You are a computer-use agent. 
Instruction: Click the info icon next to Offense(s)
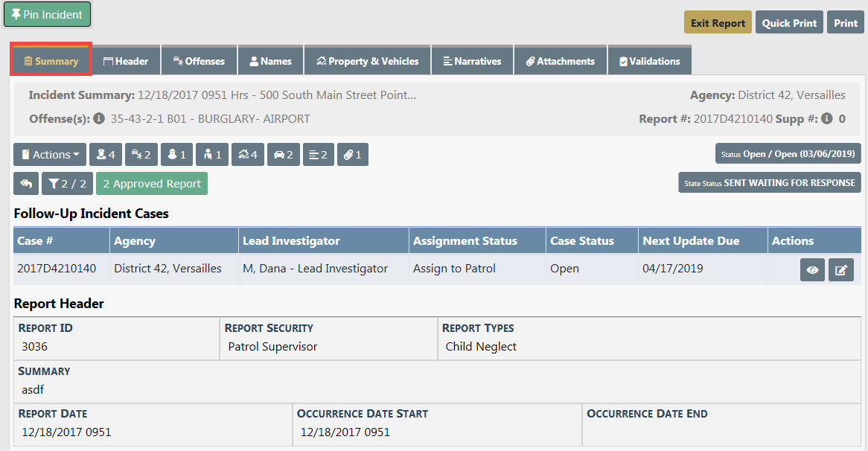tap(99, 119)
